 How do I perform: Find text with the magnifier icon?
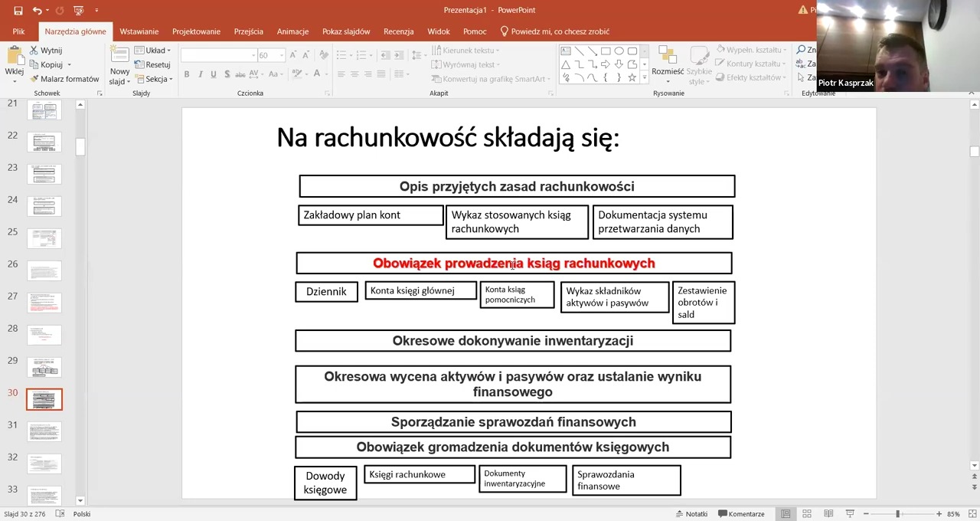tap(801, 50)
